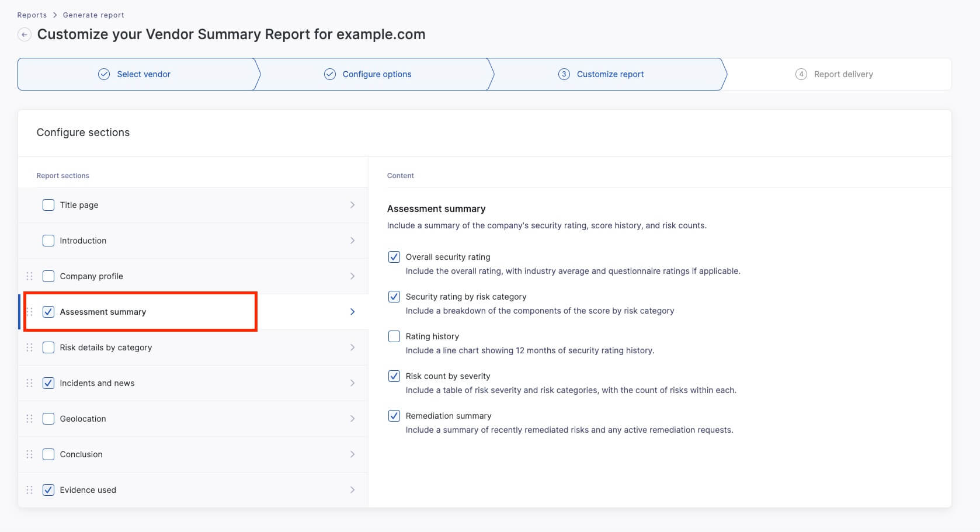This screenshot has width=980, height=532.
Task: Expand the Geolocation section chevron
Action: [352, 419]
